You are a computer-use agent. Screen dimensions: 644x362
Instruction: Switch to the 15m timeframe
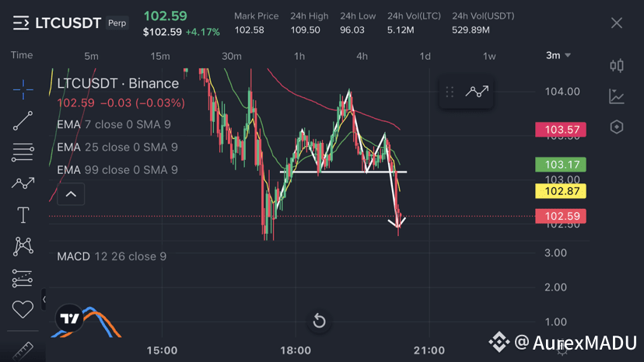(x=159, y=56)
